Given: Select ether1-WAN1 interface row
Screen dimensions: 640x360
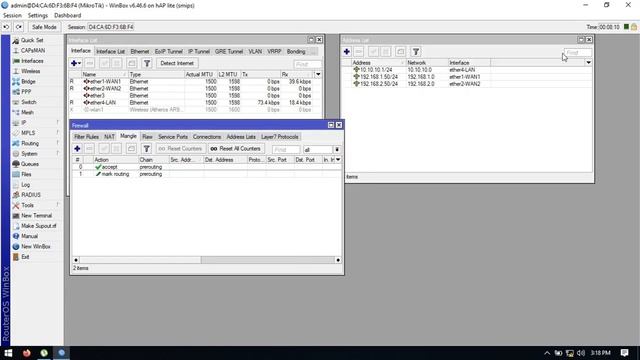Looking at the screenshot, I should [x=195, y=82].
